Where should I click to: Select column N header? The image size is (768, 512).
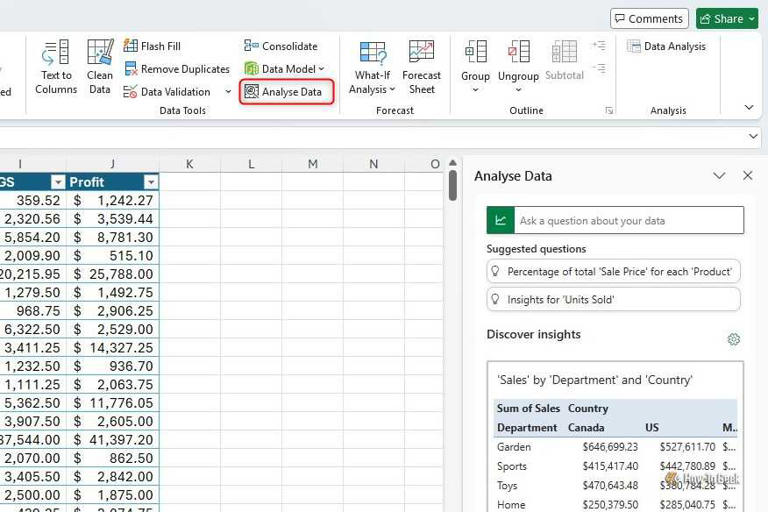click(x=374, y=164)
